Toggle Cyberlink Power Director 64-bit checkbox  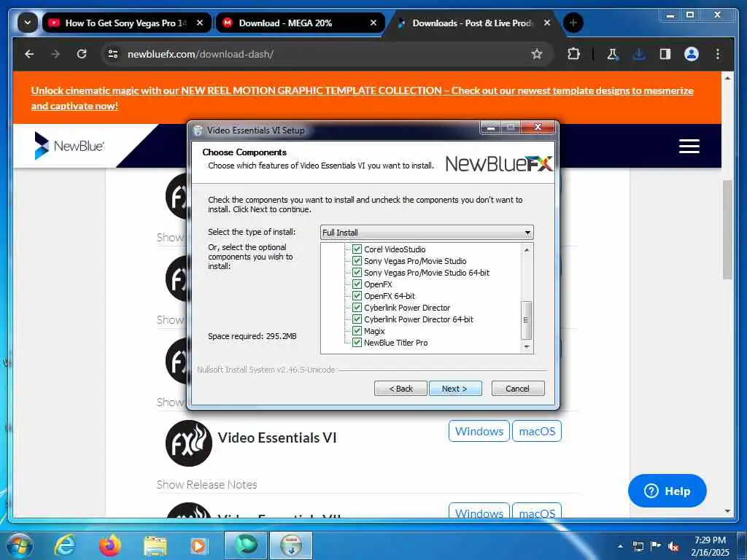point(357,319)
